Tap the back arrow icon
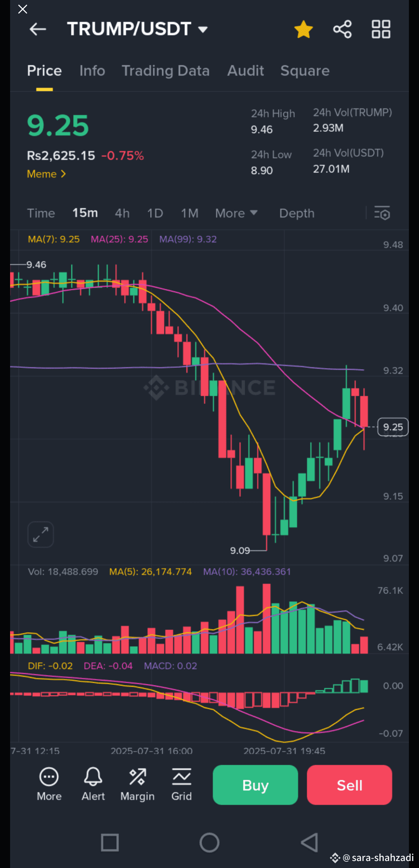 tap(38, 29)
